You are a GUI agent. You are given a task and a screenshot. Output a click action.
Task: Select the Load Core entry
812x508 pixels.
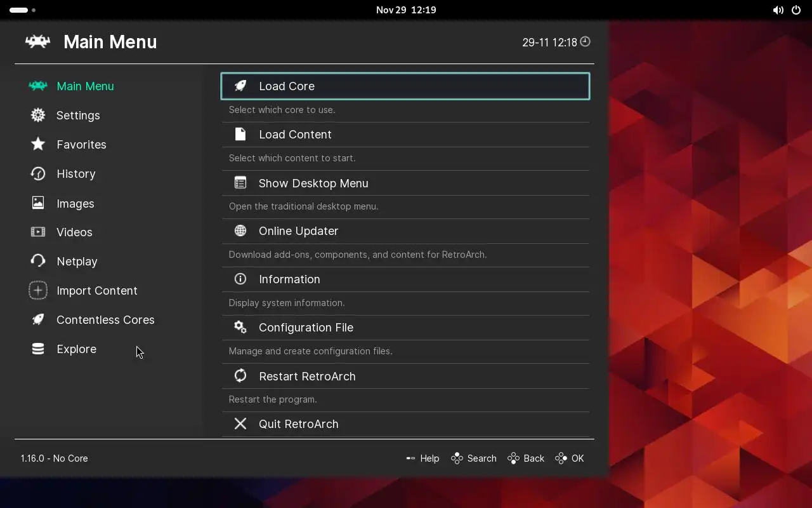(x=405, y=86)
